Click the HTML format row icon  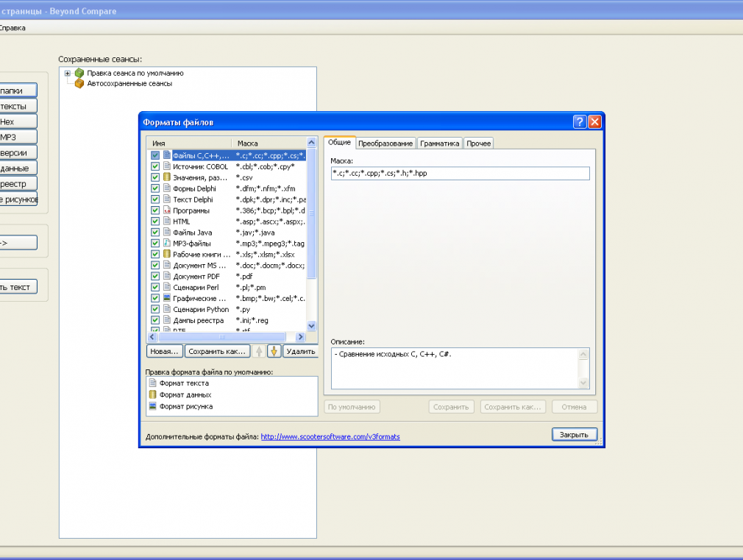(x=167, y=221)
